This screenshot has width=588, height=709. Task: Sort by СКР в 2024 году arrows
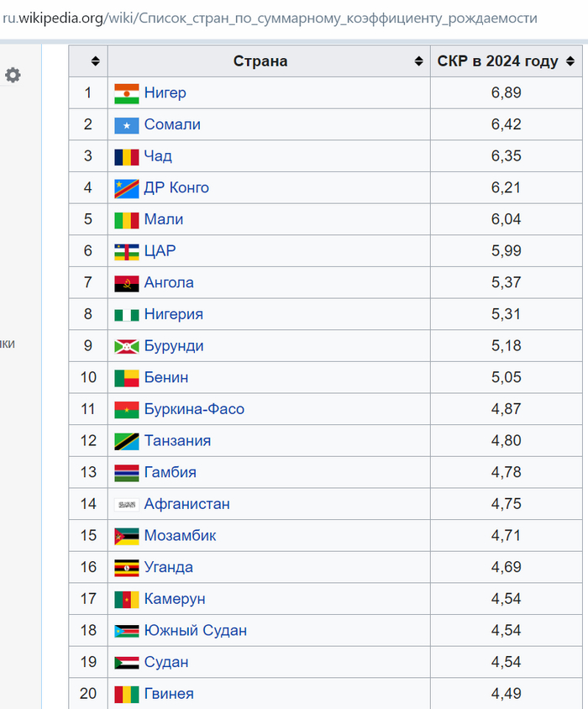coord(570,61)
